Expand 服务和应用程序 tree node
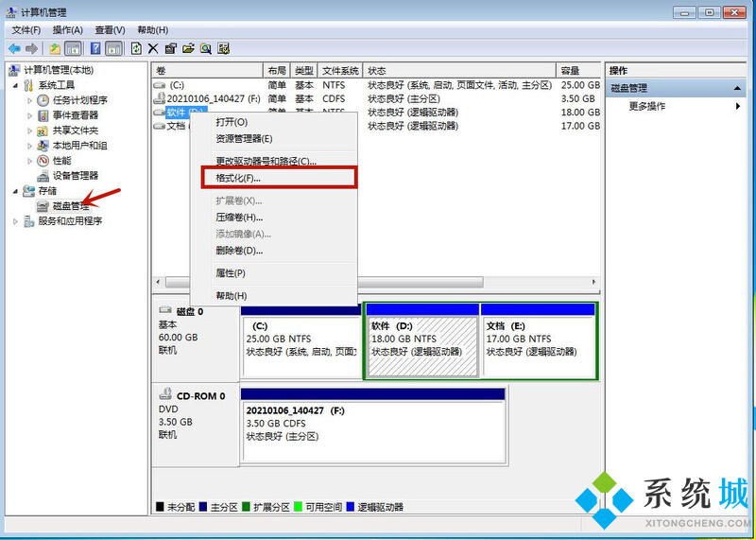Image resolution: width=756 pixels, height=540 pixels. (x=15, y=221)
